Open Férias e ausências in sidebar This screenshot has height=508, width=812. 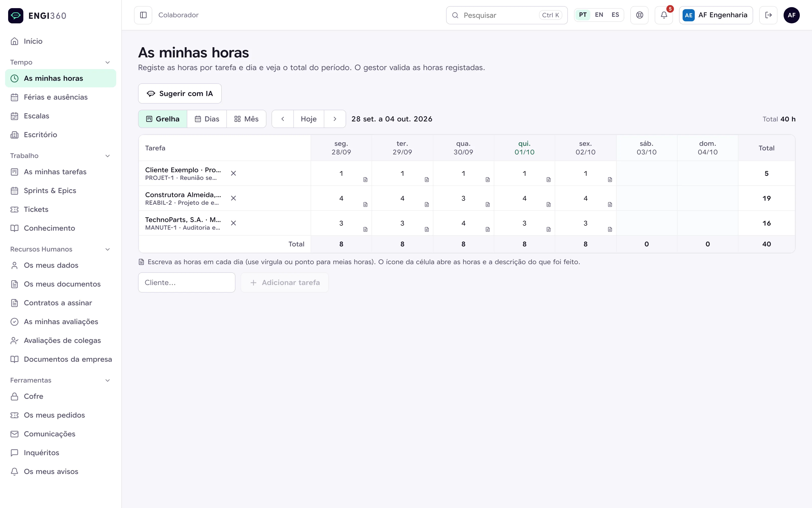click(x=60, y=97)
